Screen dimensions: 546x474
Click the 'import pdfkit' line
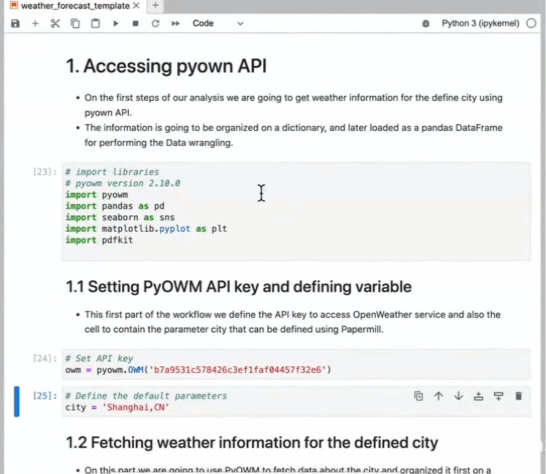pos(99,240)
